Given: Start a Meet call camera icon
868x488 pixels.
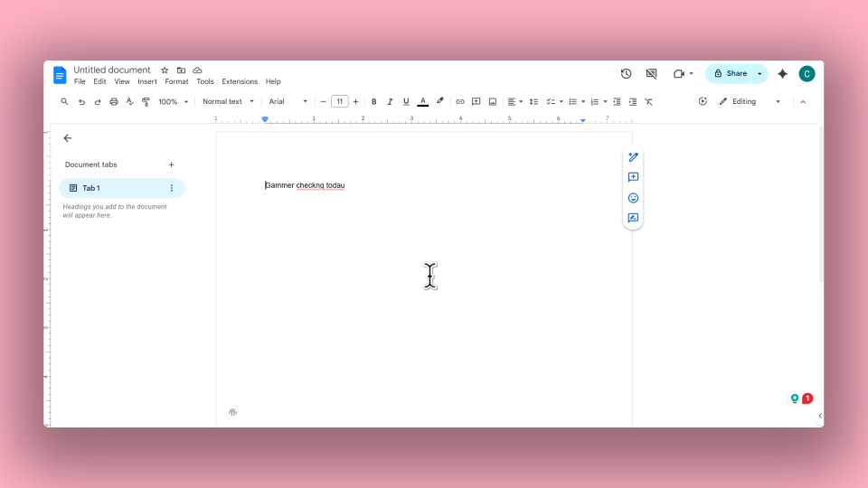Looking at the screenshot, I should 679,73.
